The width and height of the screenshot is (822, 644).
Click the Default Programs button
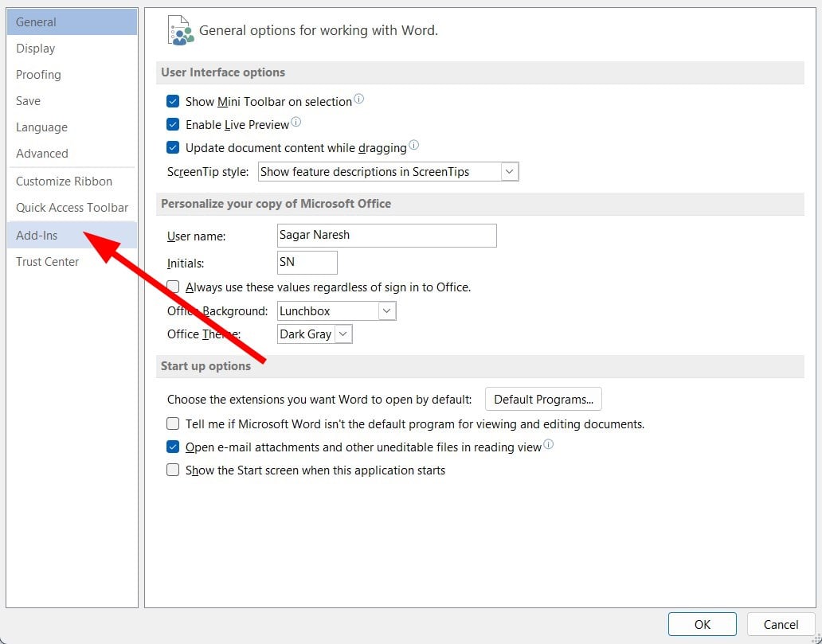click(544, 400)
